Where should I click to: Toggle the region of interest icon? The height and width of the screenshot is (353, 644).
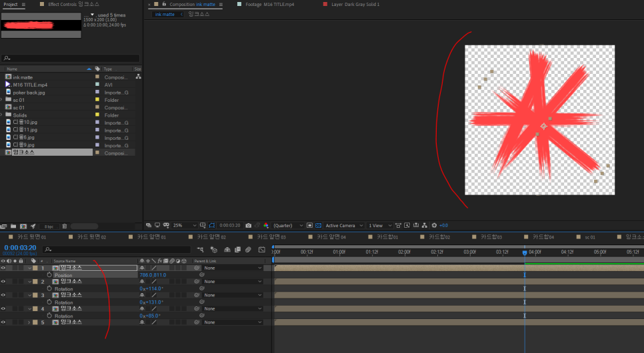click(310, 225)
